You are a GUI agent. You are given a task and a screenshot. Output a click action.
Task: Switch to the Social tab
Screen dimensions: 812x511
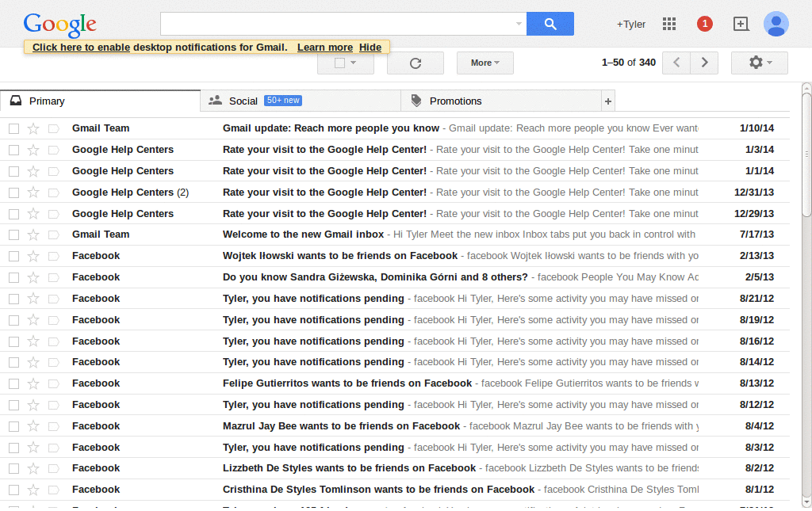(x=301, y=101)
